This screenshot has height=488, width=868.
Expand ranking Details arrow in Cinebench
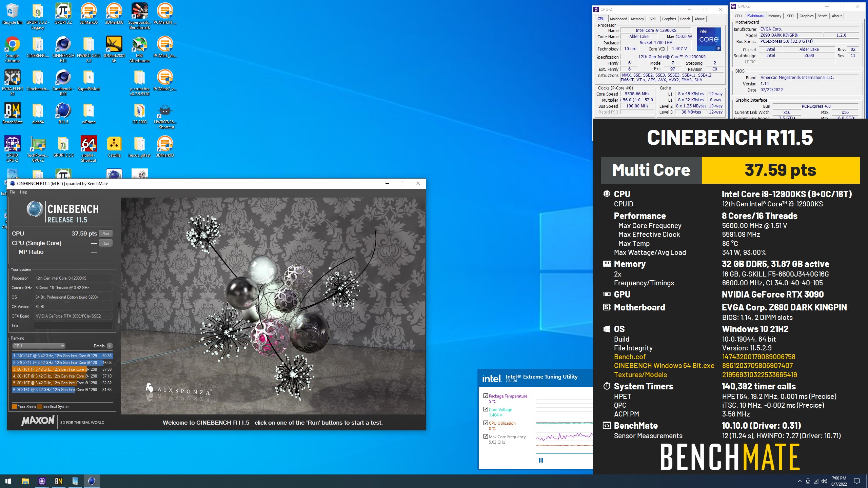tap(110, 346)
